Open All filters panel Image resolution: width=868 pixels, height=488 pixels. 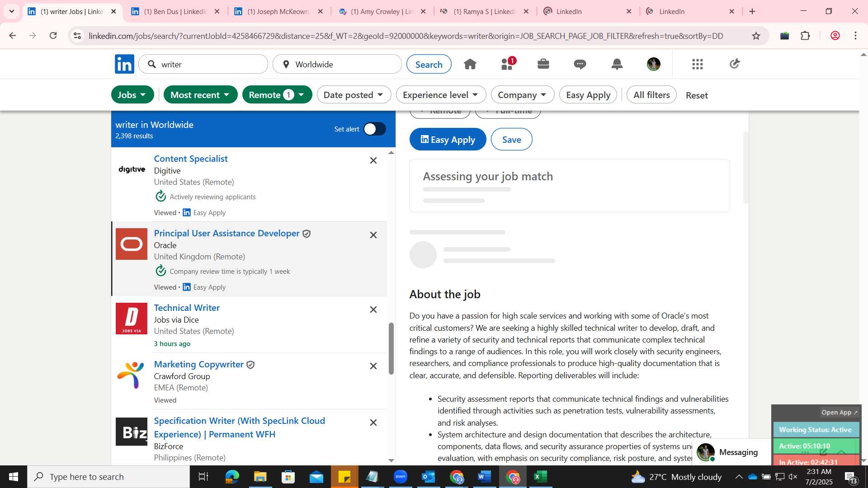coord(651,94)
